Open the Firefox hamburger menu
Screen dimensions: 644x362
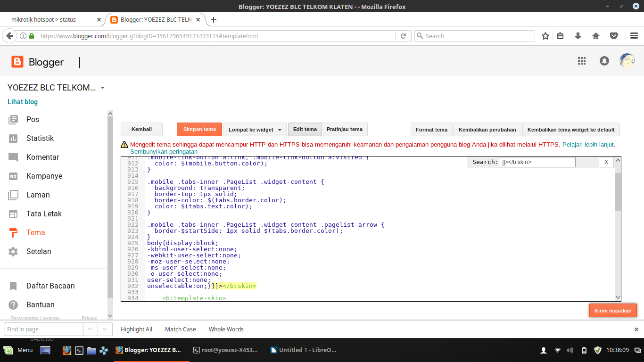(635, 35)
